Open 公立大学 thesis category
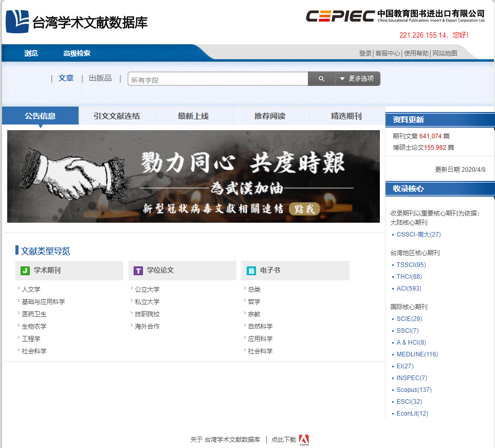 click(x=147, y=290)
